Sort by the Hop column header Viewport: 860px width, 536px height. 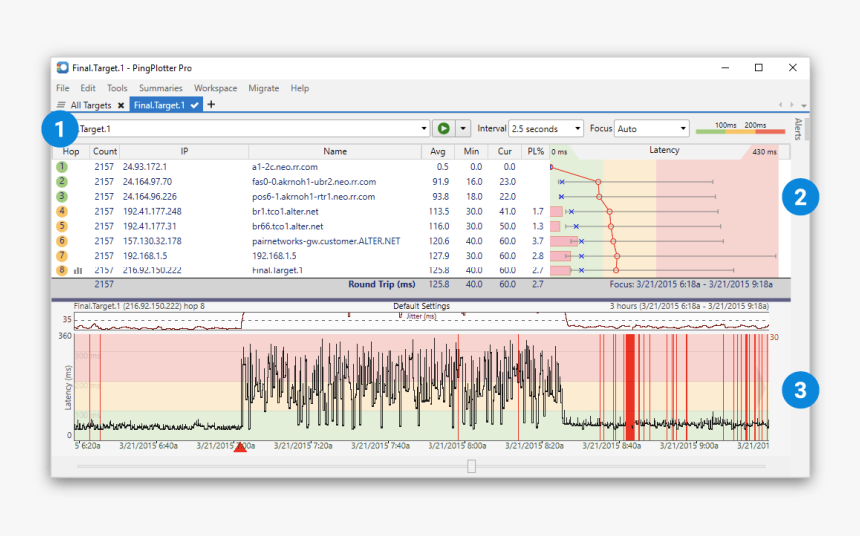[71, 151]
